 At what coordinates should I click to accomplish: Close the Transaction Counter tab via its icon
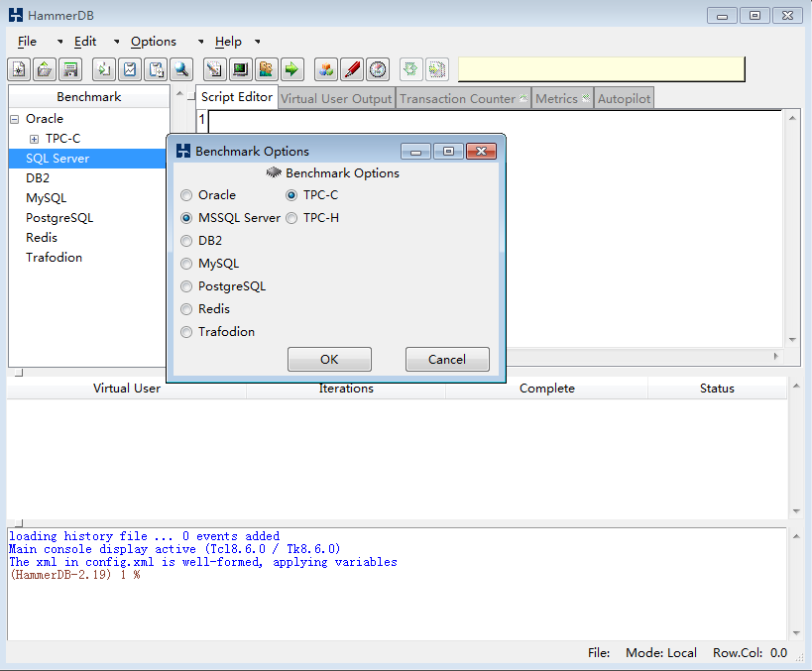coord(523,98)
